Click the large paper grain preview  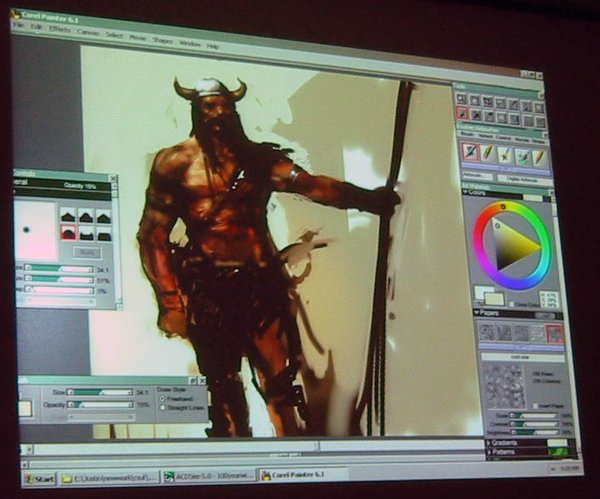504,385
